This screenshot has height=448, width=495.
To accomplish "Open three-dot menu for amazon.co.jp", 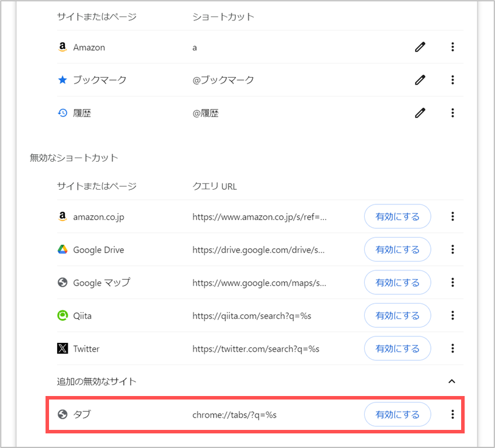I will pos(452,217).
